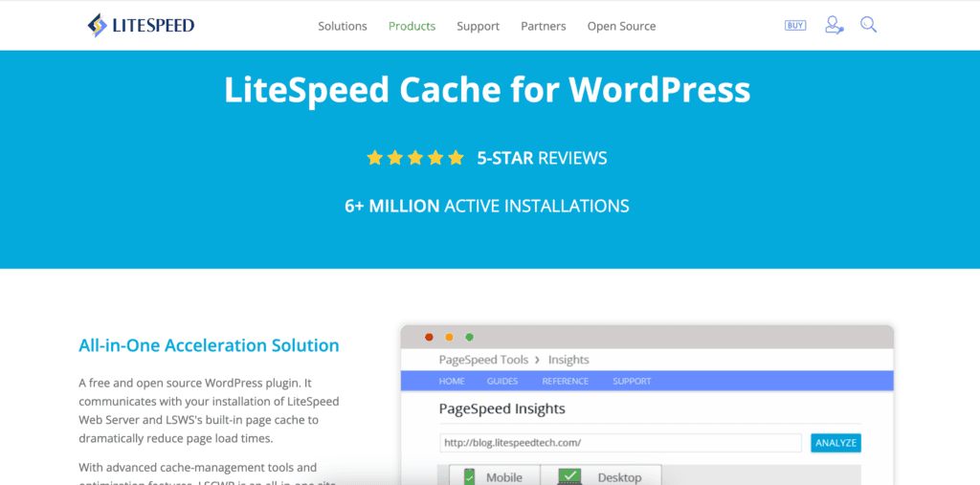Open the user account icon
The width and height of the screenshot is (980, 485).
tap(834, 25)
